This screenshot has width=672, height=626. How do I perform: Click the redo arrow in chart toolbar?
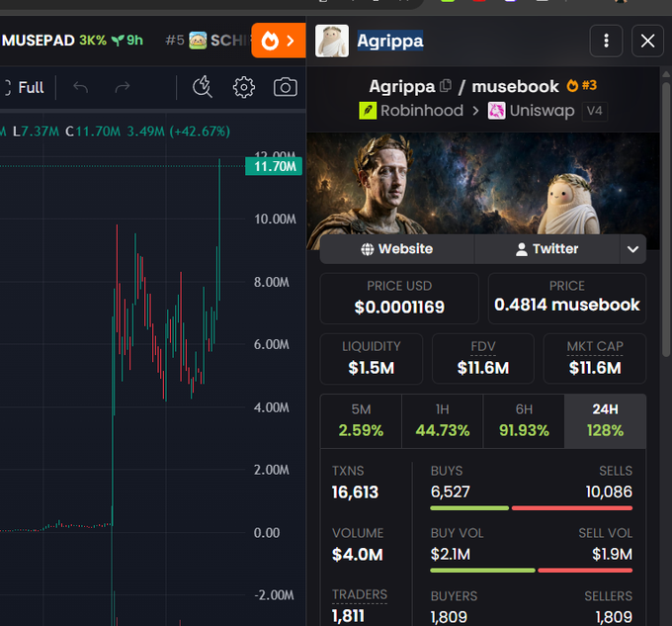click(123, 87)
